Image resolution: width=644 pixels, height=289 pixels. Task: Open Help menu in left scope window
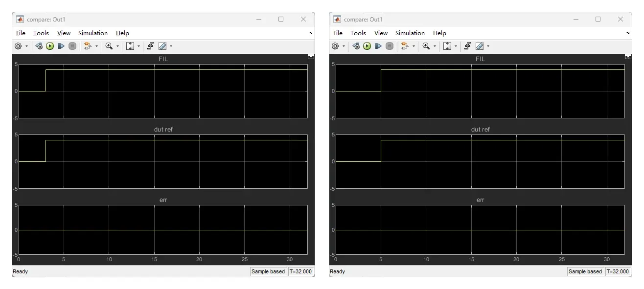(x=122, y=33)
